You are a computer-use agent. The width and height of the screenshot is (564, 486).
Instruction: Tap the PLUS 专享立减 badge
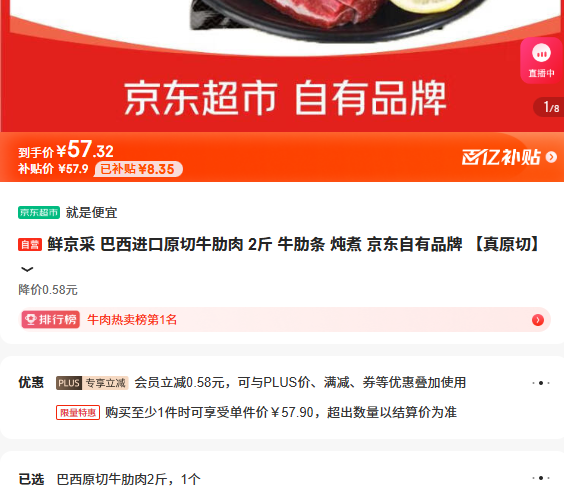(92, 383)
